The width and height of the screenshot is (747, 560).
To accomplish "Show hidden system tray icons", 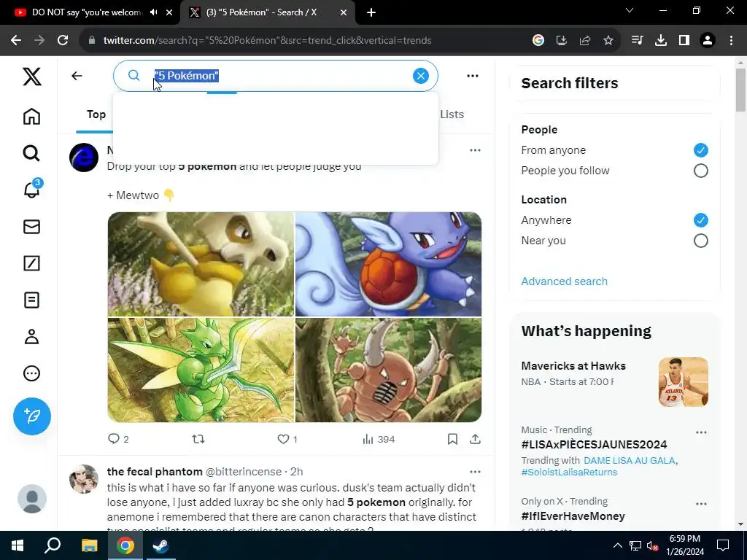I will pyautogui.click(x=617, y=545).
